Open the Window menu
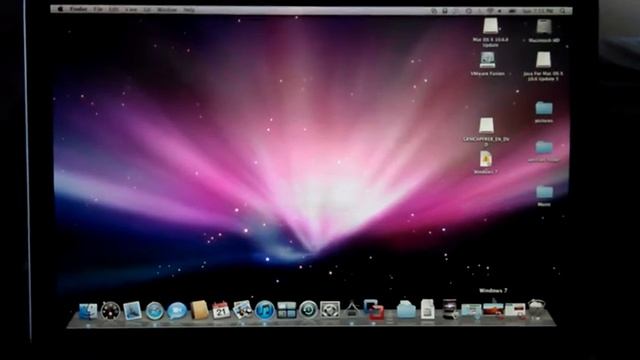This screenshot has width=640, height=360. click(x=167, y=10)
